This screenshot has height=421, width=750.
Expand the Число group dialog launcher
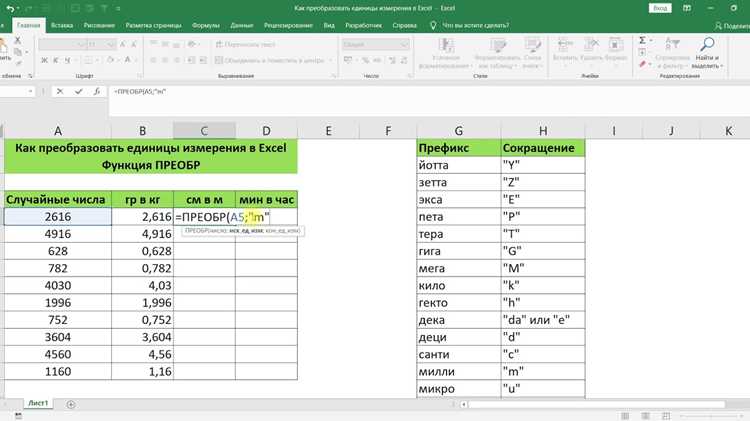click(x=410, y=76)
